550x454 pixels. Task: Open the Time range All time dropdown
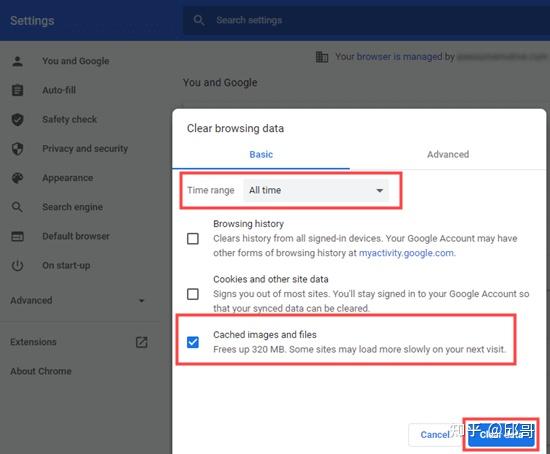(x=316, y=191)
